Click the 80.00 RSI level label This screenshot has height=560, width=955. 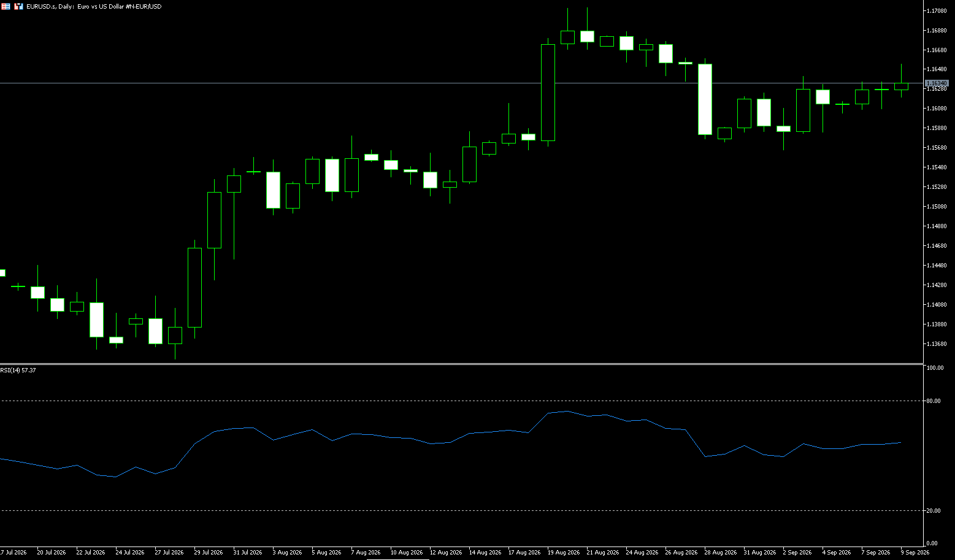[934, 401]
